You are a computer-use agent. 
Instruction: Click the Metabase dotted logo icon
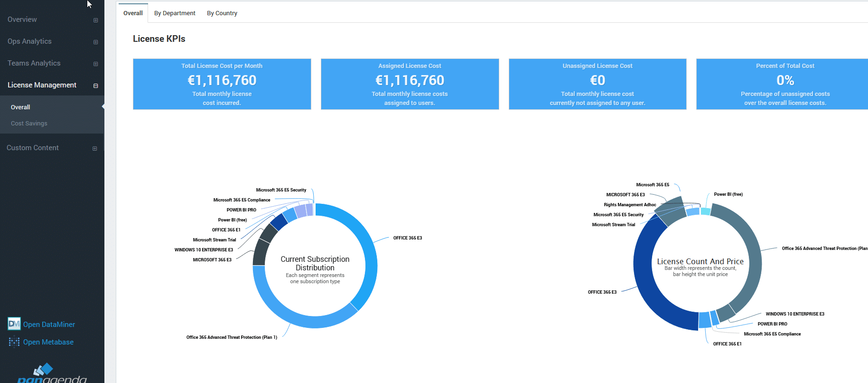14,342
